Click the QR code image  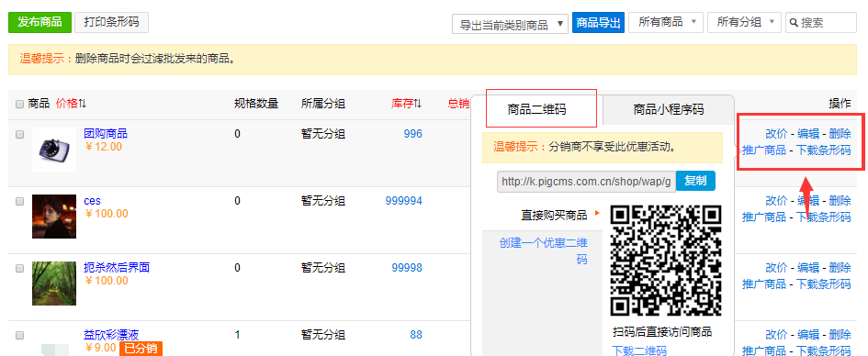pos(666,261)
